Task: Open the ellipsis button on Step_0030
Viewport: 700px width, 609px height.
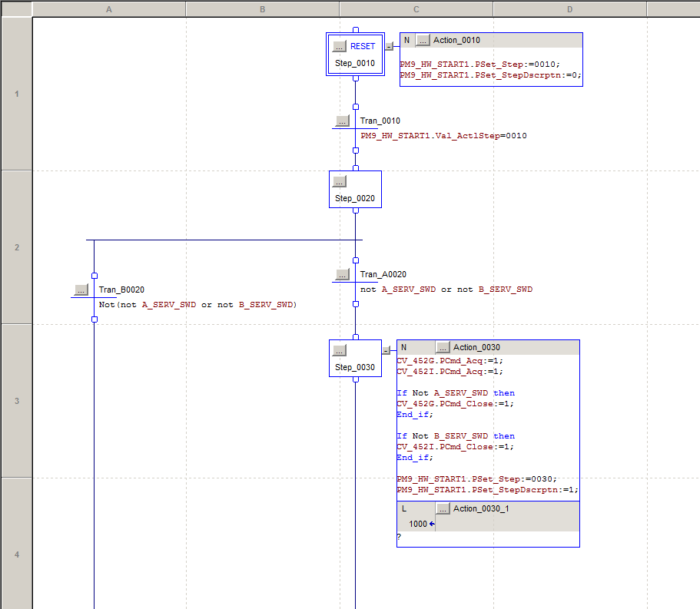Action: pos(340,350)
